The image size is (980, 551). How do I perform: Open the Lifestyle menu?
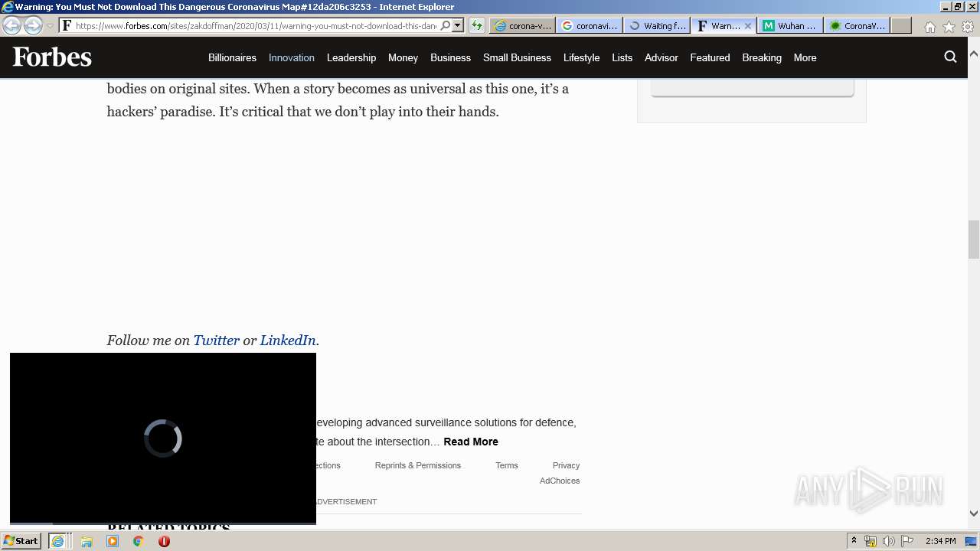(581, 57)
